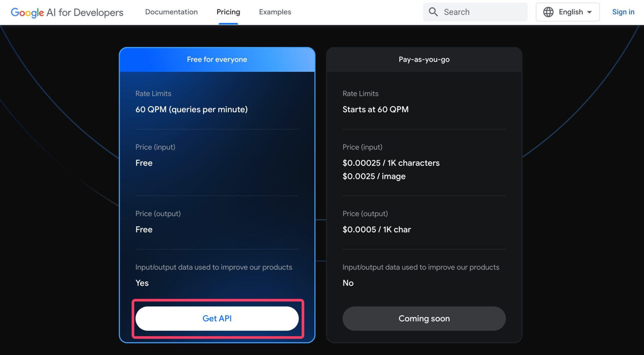This screenshot has width=644, height=355.
Task: Click the globe language icon
Action: 548,12
